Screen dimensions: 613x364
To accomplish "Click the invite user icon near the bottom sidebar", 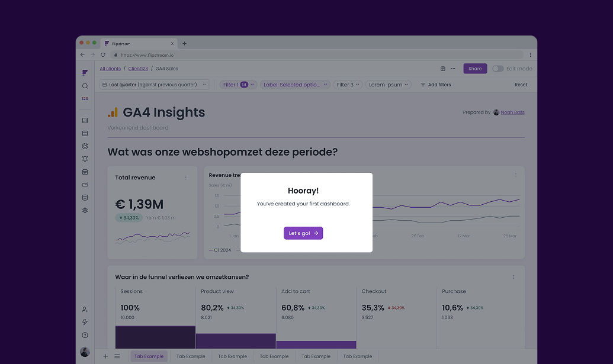I will [85, 309].
